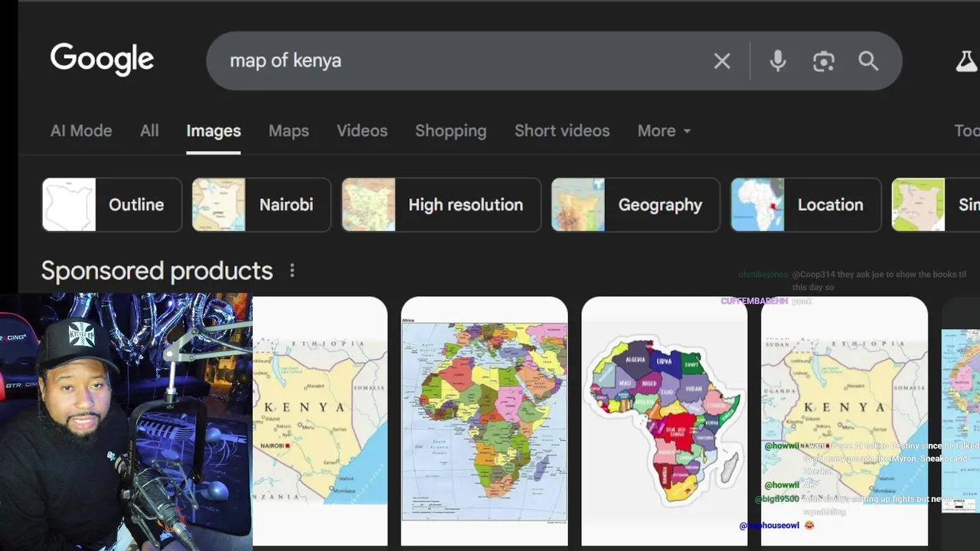This screenshot has width=980, height=551.
Task: Filter images by Geography chip
Action: (635, 204)
